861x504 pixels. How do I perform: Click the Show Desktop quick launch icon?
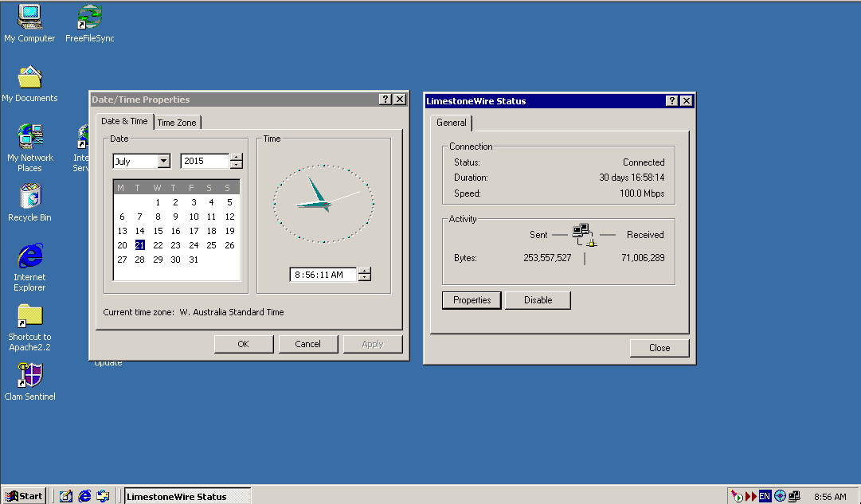click(x=66, y=496)
